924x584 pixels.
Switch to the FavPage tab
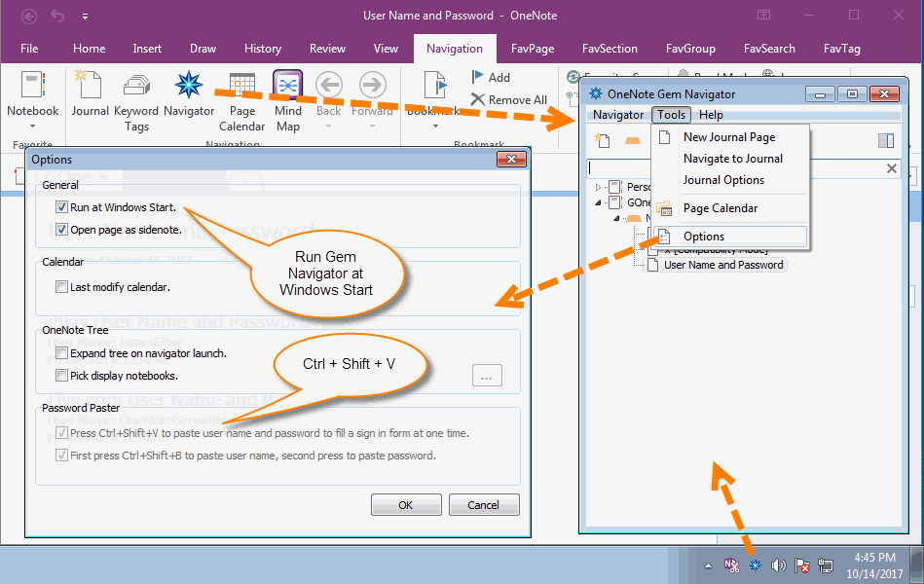533,49
